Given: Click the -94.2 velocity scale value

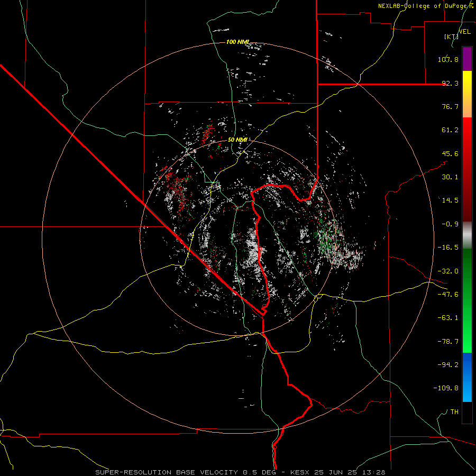Looking at the screenshot, I should tap(448, 365).
